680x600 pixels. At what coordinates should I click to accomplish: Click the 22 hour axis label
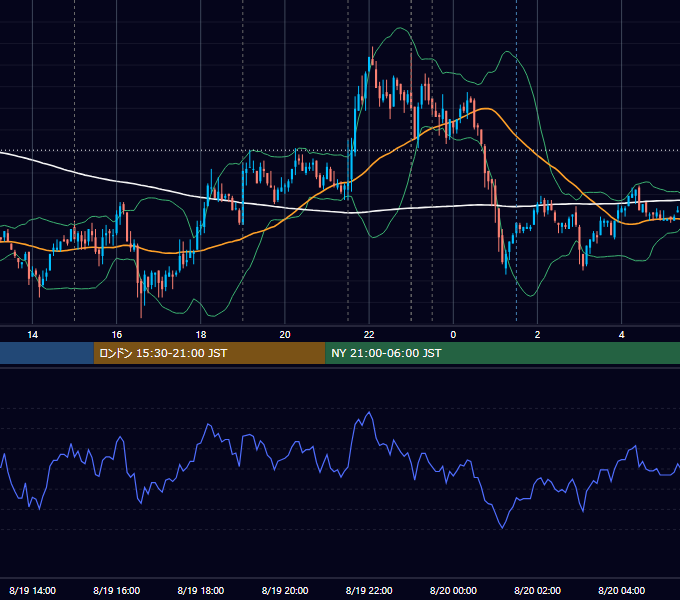pos(369,335)
